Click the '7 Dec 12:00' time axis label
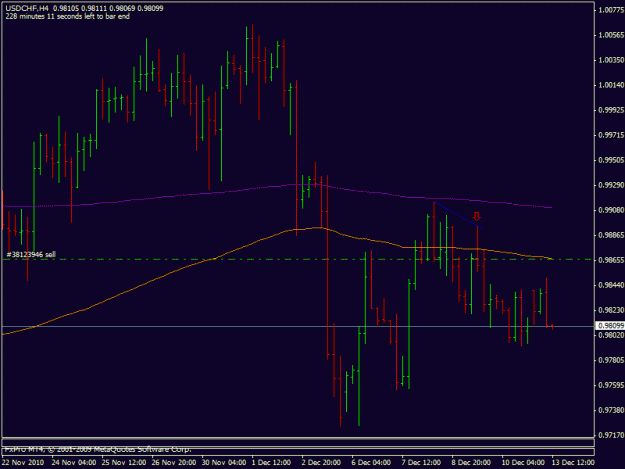This screenshot has height=469, width=625. (421, 462)
